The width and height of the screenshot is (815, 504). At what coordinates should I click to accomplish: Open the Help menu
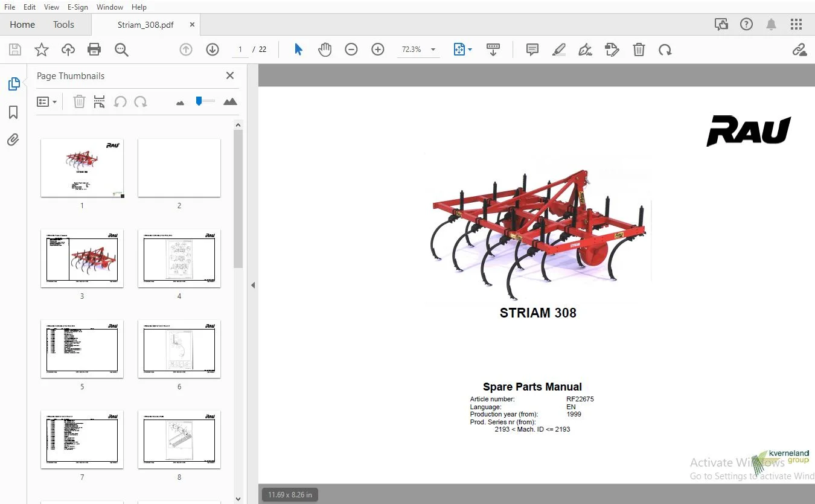pos(139,7)
